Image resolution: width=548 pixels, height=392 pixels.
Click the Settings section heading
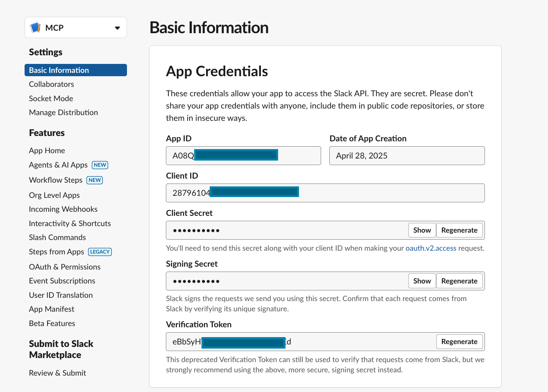coord(46,52)
